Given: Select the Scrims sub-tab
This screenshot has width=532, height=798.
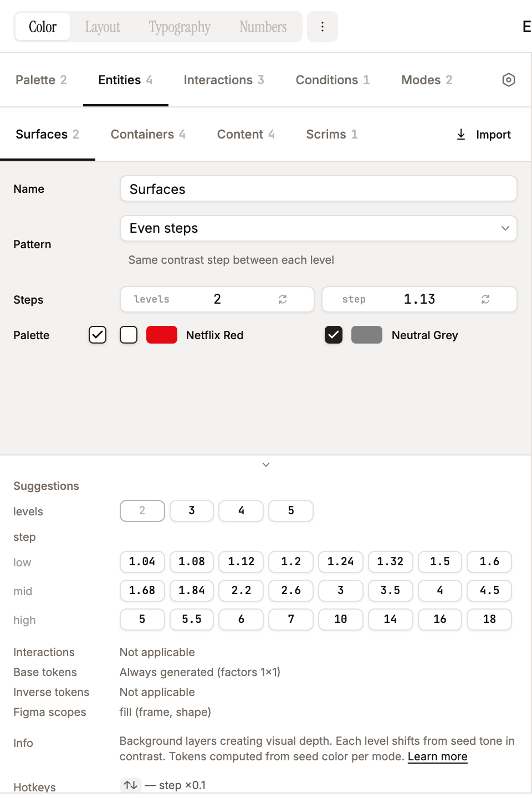Looking at the screenshot, I should pos(332,134).
